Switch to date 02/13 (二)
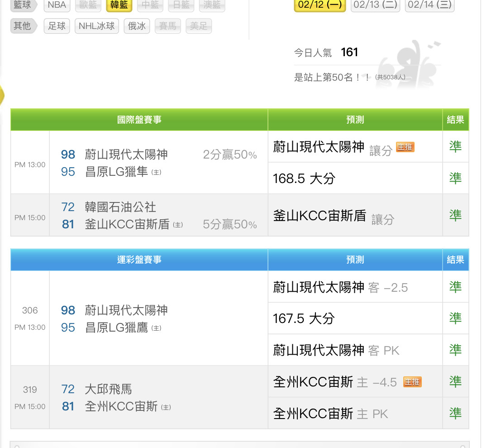 coord(376,5)
